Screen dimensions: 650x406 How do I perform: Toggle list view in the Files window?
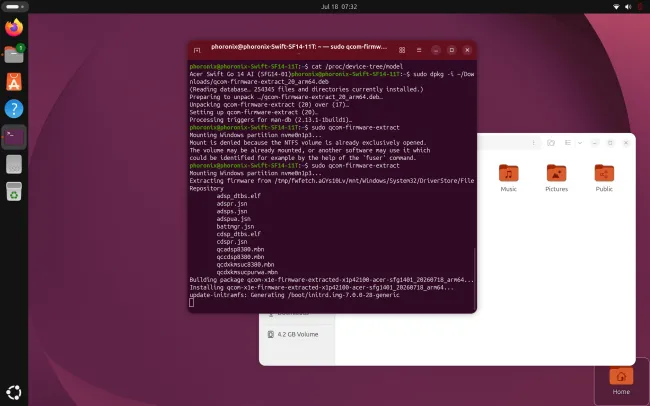coord(568,143)
